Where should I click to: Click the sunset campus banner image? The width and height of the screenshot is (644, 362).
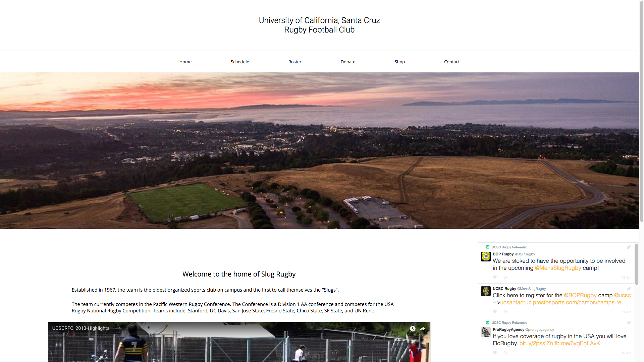(319, 151)
